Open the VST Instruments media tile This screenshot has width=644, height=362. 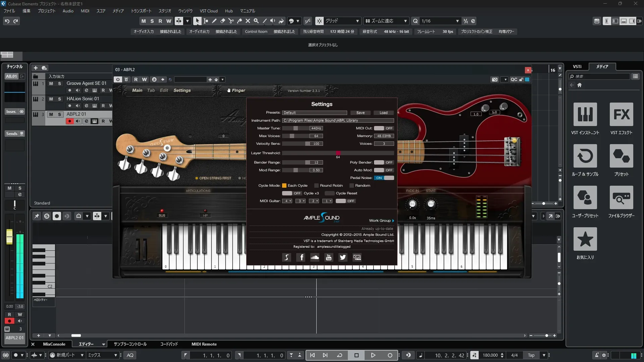point(585,115)
